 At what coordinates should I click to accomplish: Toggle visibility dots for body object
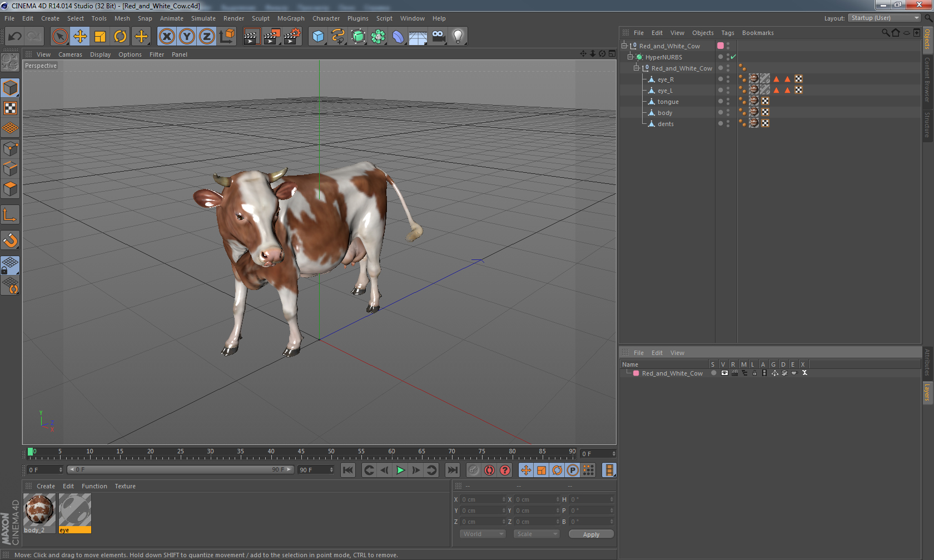[x=728, y=112]
